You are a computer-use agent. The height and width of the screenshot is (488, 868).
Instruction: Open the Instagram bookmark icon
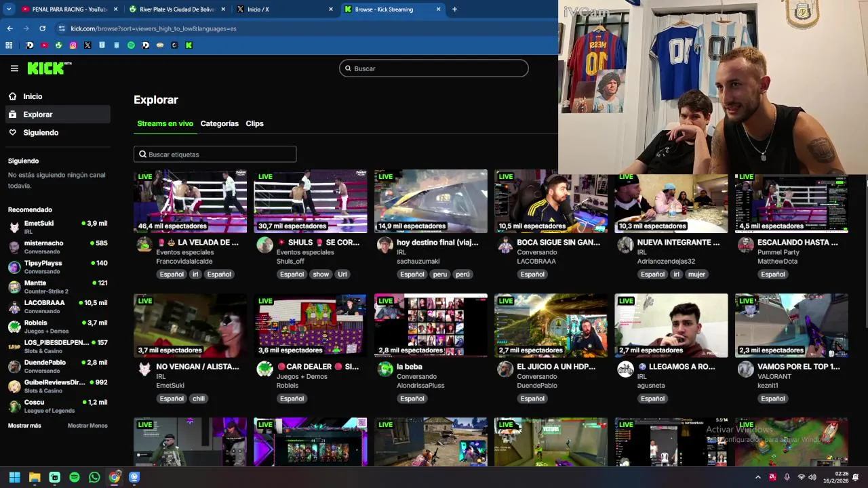(x=73, y=45)
